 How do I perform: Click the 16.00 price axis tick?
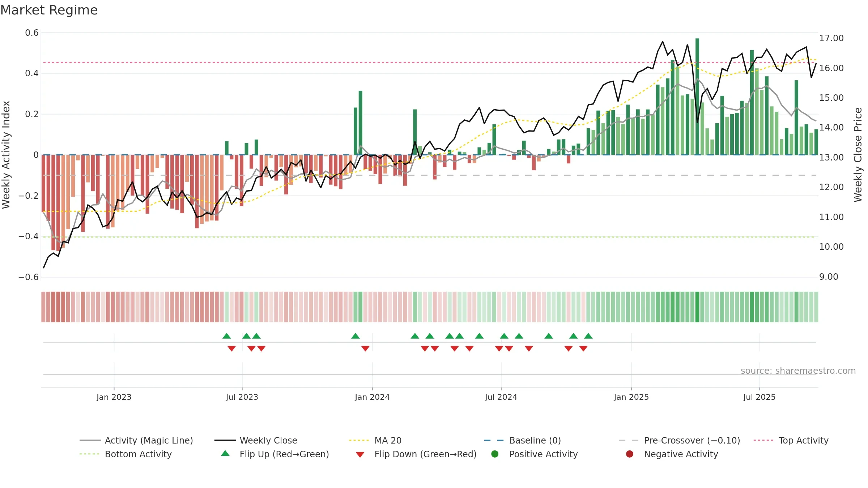pyautogui.click(x=831, y=68)
